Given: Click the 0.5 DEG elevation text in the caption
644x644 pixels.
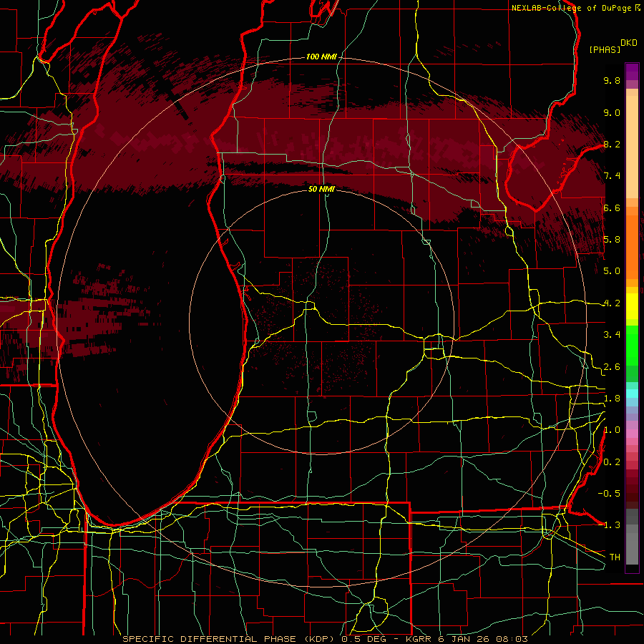Looking at the screenshot, I should point(365,639).
